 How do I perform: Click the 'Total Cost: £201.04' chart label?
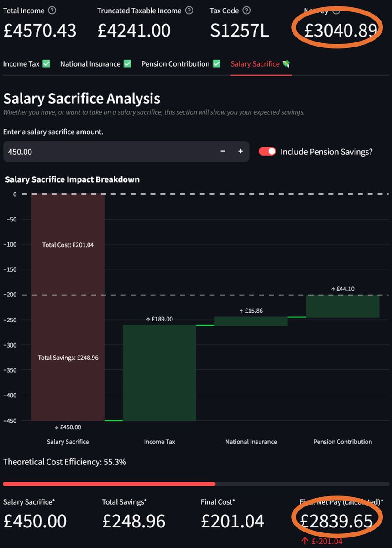tap(68, 245)
